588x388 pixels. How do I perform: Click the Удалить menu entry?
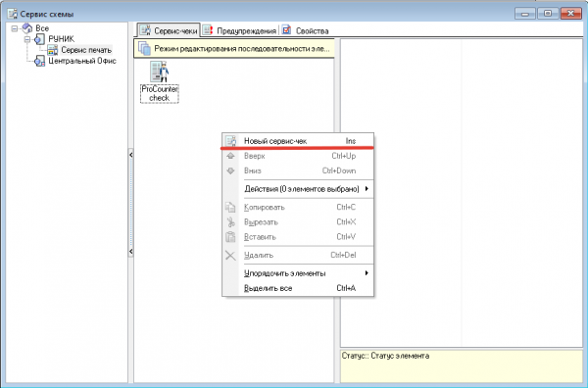tap(298, 256)
